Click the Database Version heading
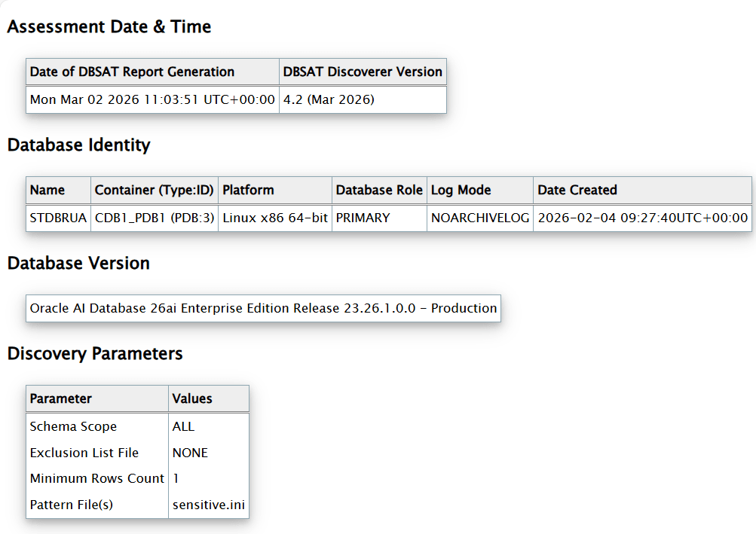This screenshot has height=534, width=756. (x=78, y=264)
